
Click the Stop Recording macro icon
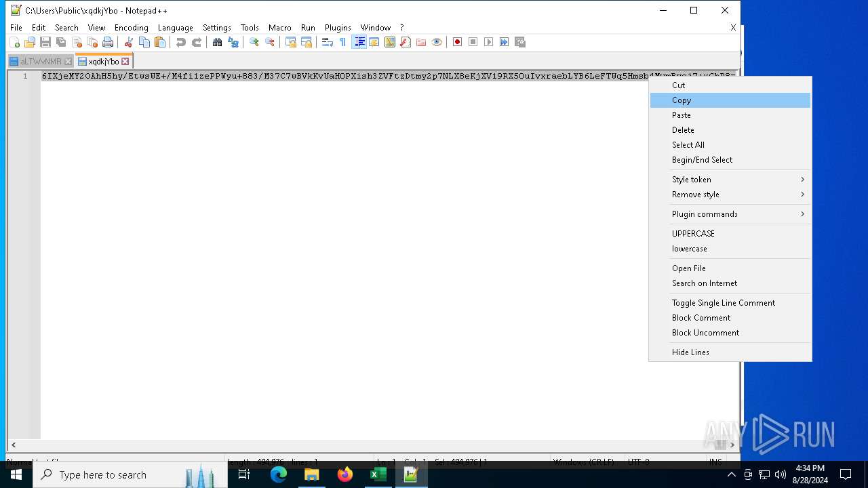point(473,42)
